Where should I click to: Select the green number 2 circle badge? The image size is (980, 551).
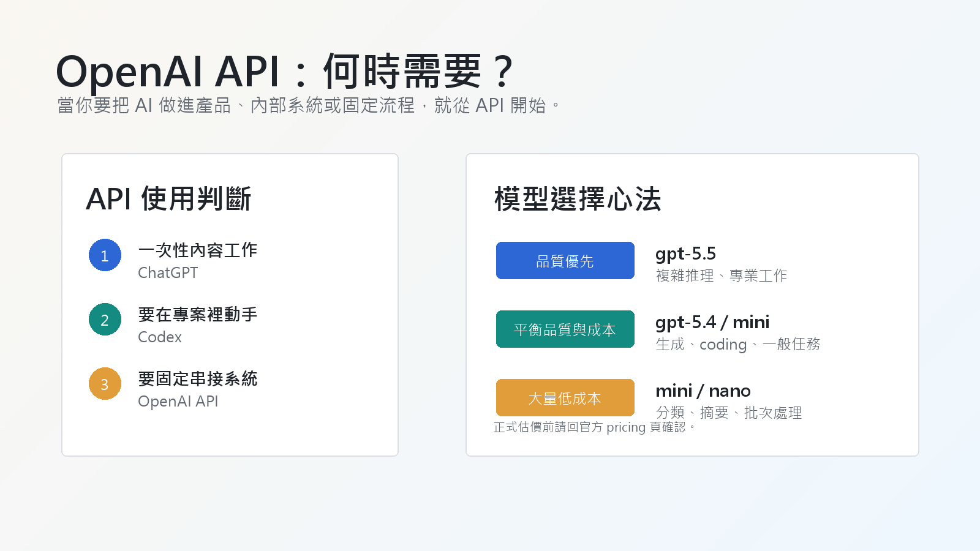point(105,320)
